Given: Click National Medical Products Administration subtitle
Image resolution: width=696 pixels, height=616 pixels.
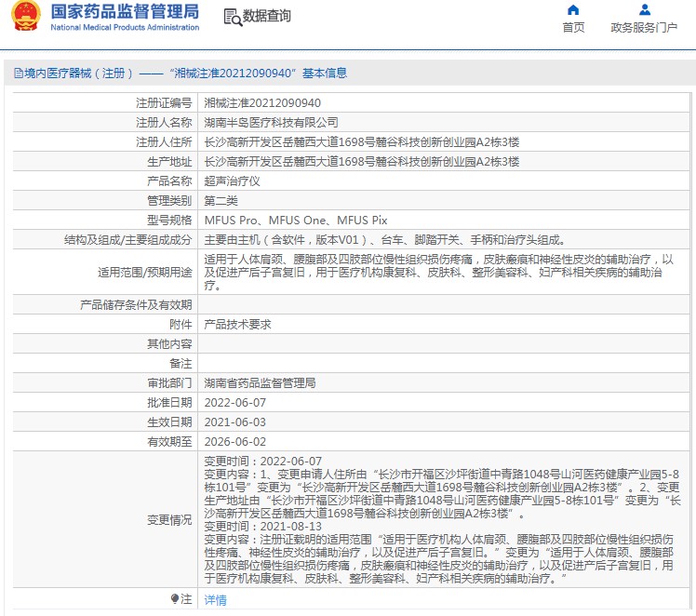Looking at the screenshot, I should click(x=125, y=27).
